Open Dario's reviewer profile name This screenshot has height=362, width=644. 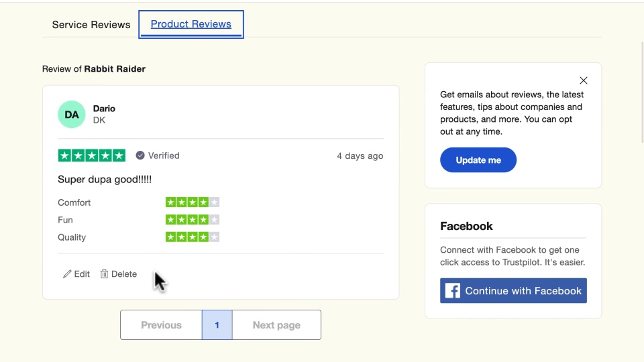coord(104,109)
